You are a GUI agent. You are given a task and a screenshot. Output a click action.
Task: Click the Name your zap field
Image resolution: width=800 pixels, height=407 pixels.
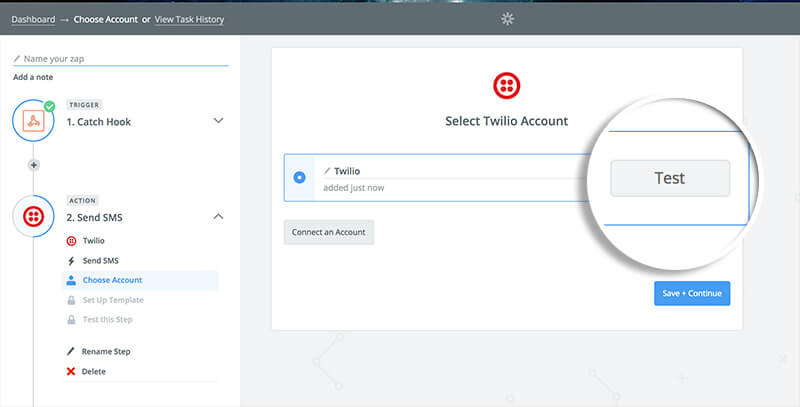(120, 59)
